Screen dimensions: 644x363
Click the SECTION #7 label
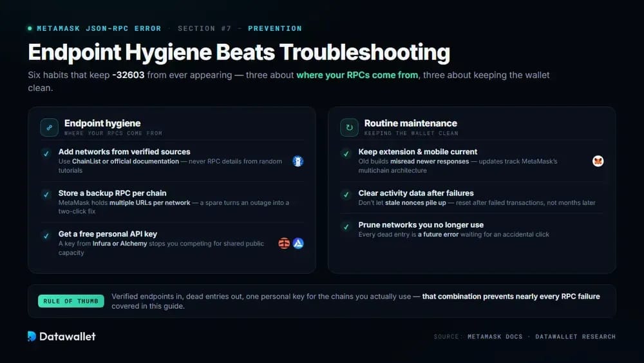(x=205, y=28)
